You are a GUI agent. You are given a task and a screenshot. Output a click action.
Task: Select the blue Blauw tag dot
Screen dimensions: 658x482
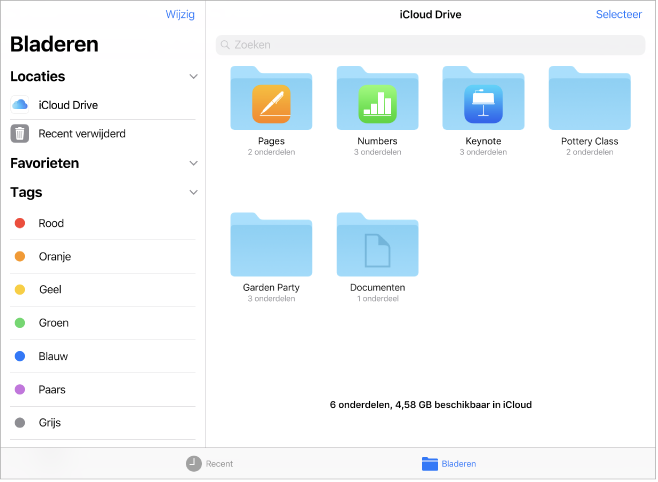20,356
